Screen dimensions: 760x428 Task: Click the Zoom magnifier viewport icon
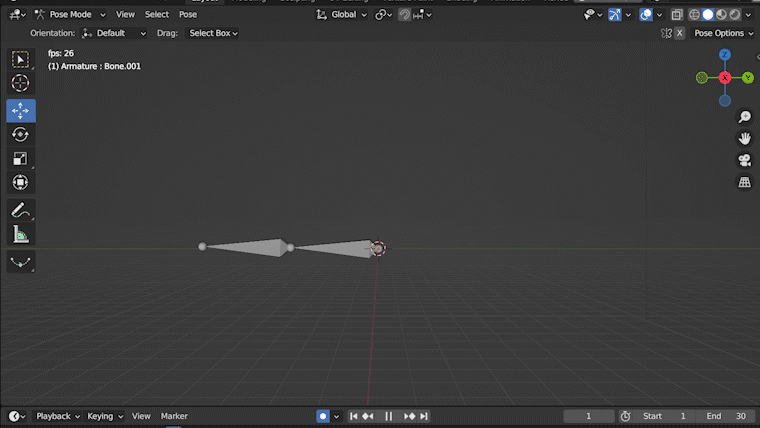744,117
